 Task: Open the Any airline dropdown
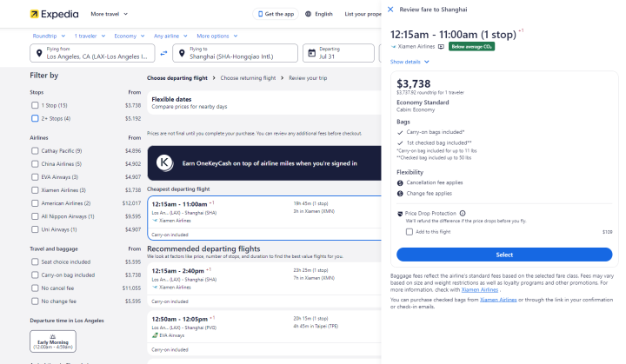click(170, 36)
